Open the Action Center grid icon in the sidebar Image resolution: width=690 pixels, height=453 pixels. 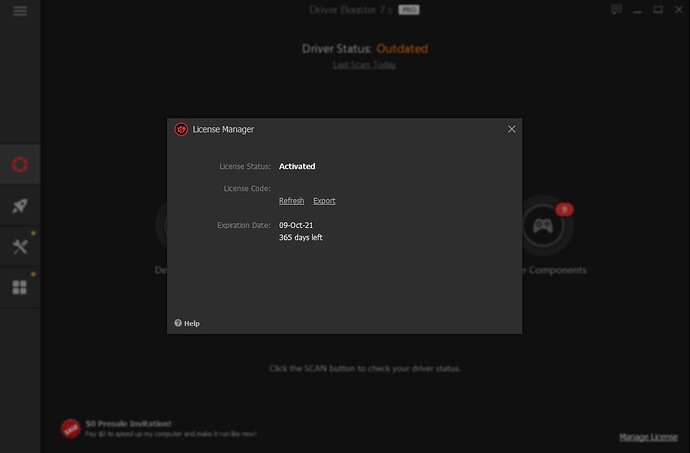20,287
